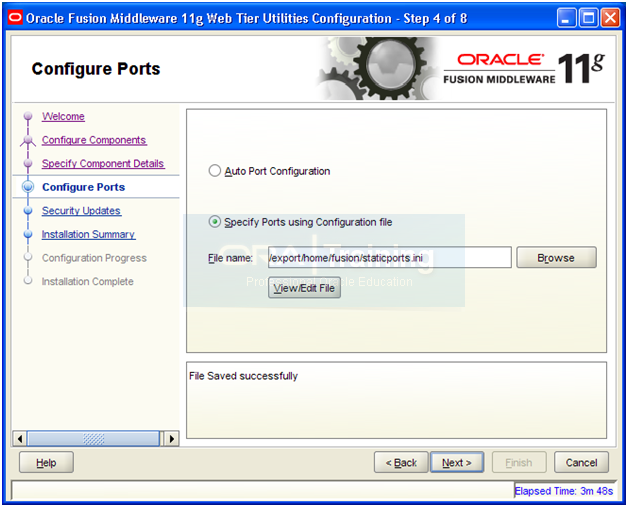The image size is (628, 507).
Task: Click the current Configure Ports step icon
Action: tap(28, 187)
